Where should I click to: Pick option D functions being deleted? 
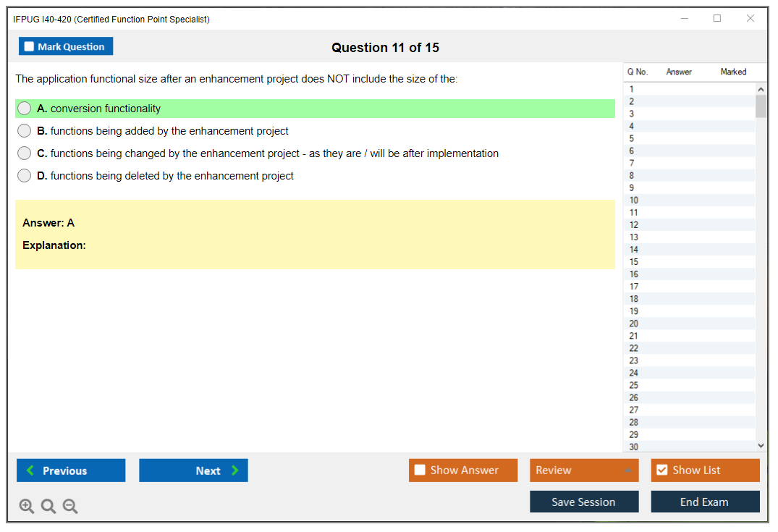click(x=25, y=176)
